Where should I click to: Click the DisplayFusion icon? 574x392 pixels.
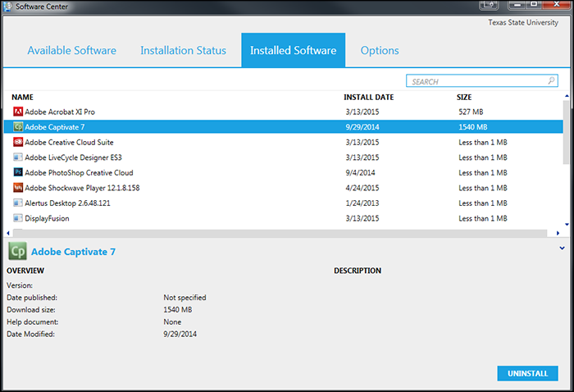tap(18, 219)
